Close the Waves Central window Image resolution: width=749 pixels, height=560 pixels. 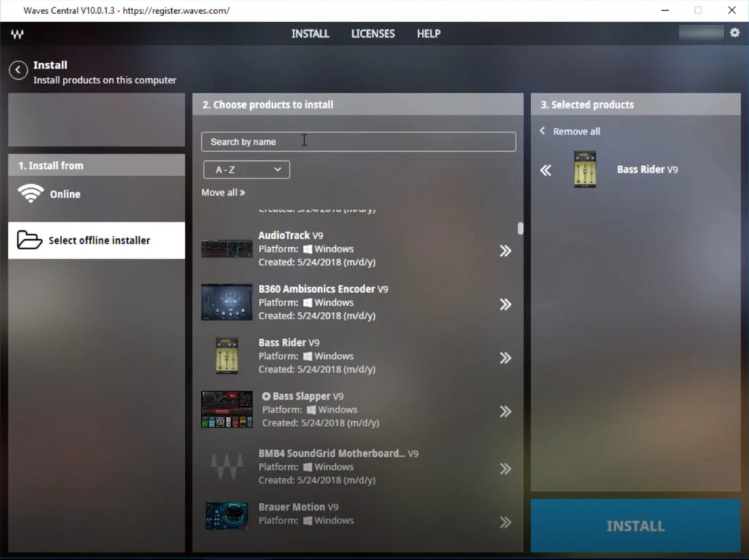(x=731, y=10)
